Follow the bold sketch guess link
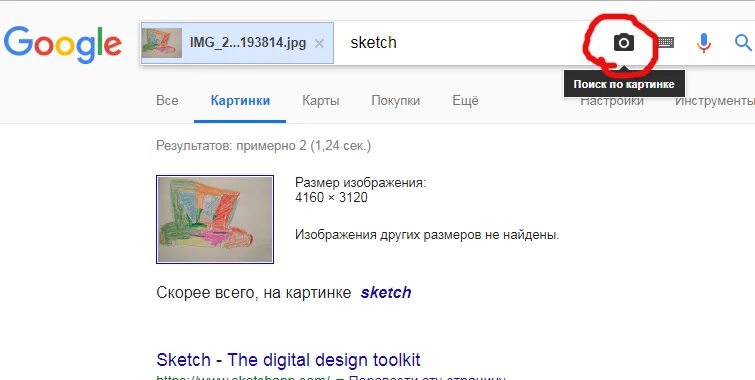Viewport: 755px width, 380px height. [386, 293]
